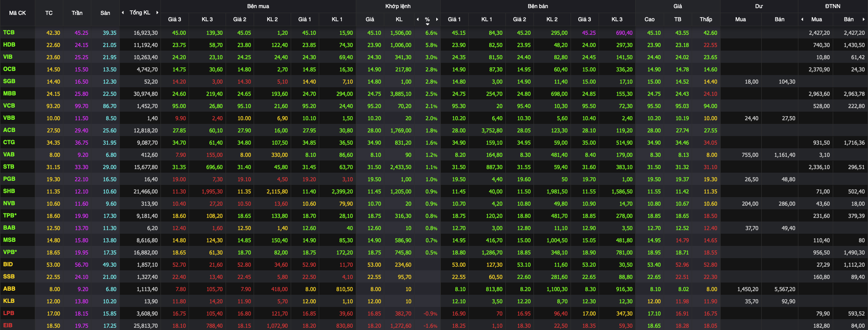Open the SSB stock ticker
This screenshot has height=330, width=868.
pyautogui.click(x=9, y=277)
